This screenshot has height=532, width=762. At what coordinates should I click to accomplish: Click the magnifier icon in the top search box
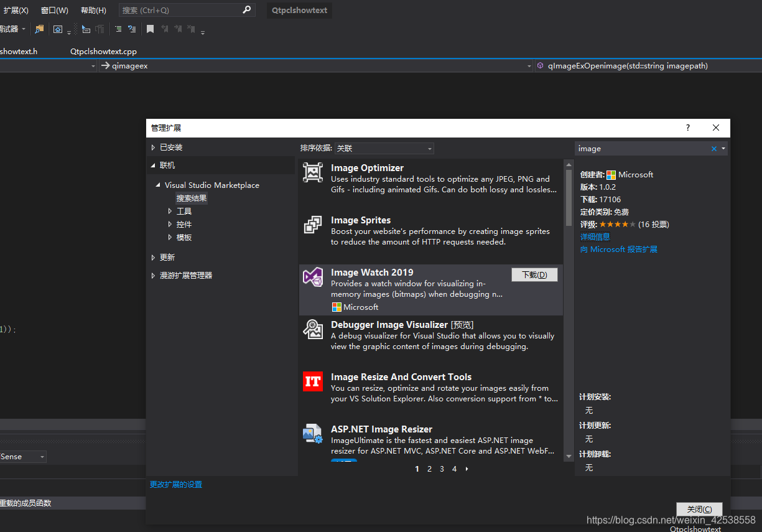[x=246, y=10]
